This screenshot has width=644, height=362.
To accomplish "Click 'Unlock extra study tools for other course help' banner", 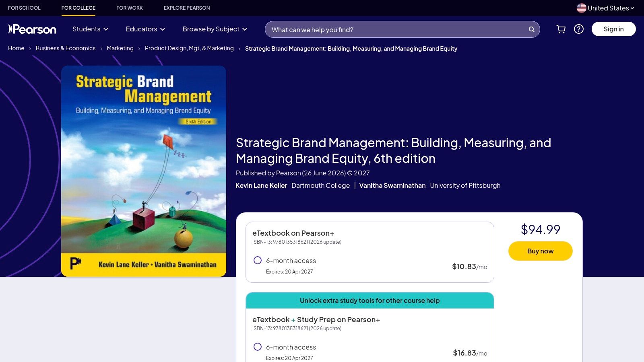I will tap(370, 300).
